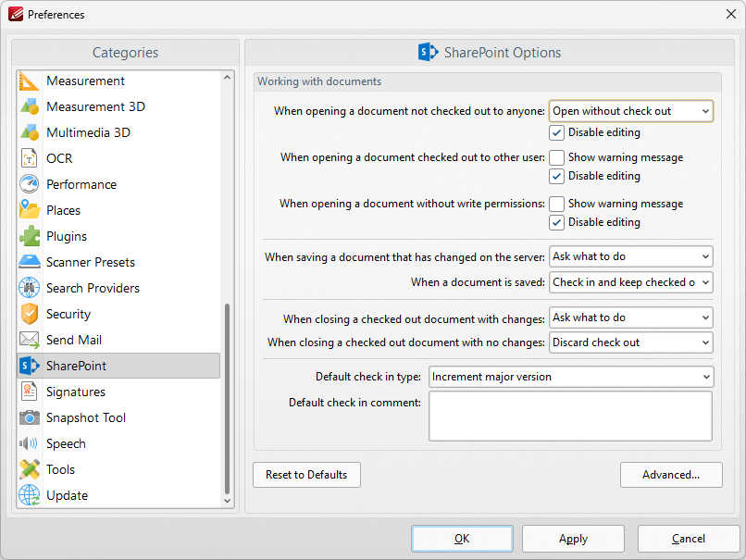This screenshot has height=560, width=746.
Task: Select the Search Providers category
Action: [119, 288]
